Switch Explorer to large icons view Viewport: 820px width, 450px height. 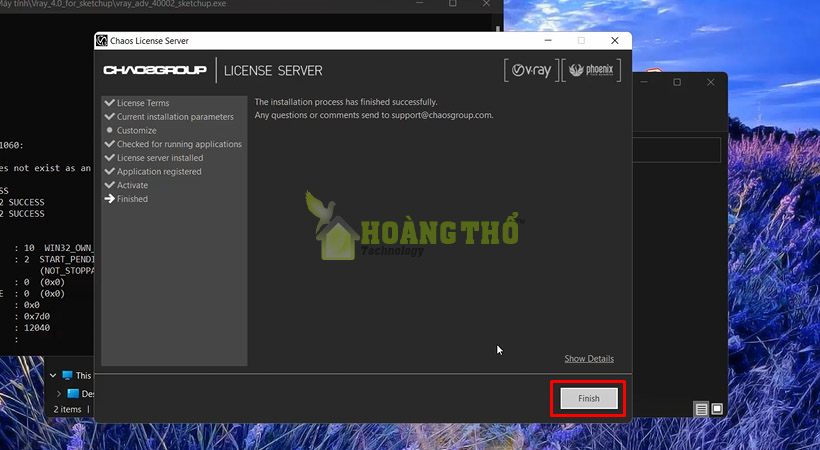coord(717,409)
